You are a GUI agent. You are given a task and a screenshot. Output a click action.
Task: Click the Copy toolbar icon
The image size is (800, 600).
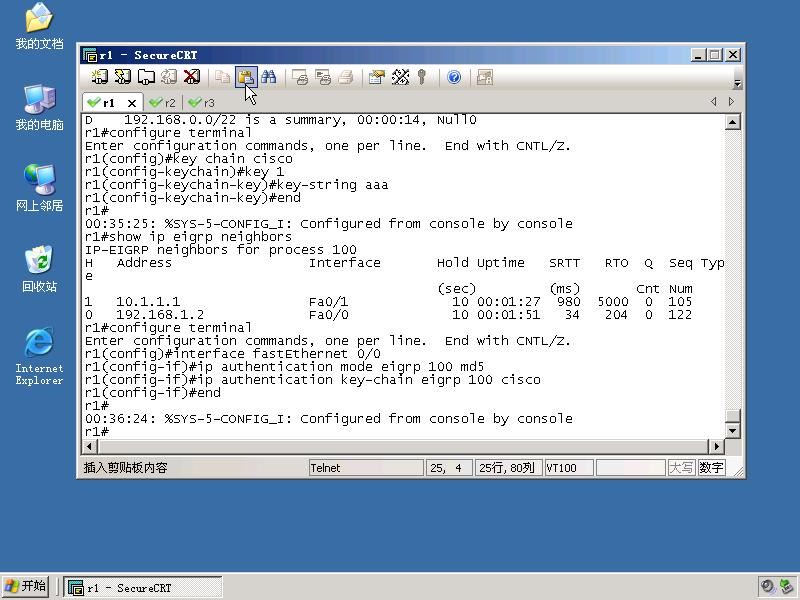[222, 77]
